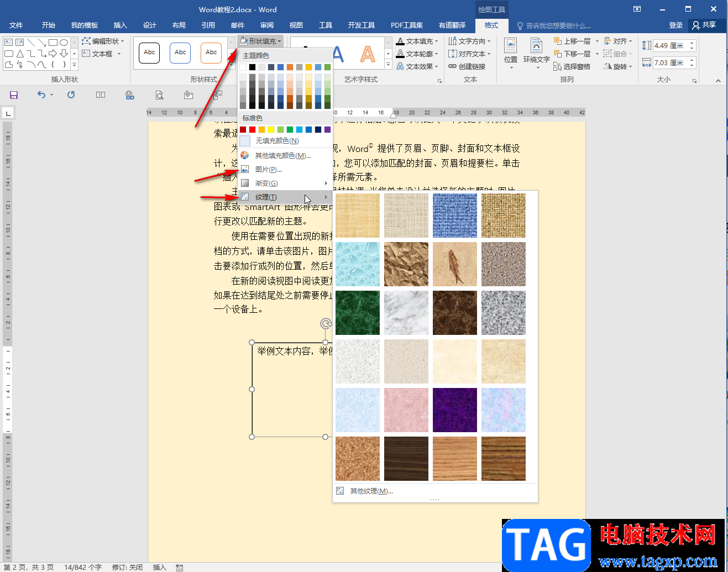Click the side-by-side pages view icon

click(x=101, y=95)
